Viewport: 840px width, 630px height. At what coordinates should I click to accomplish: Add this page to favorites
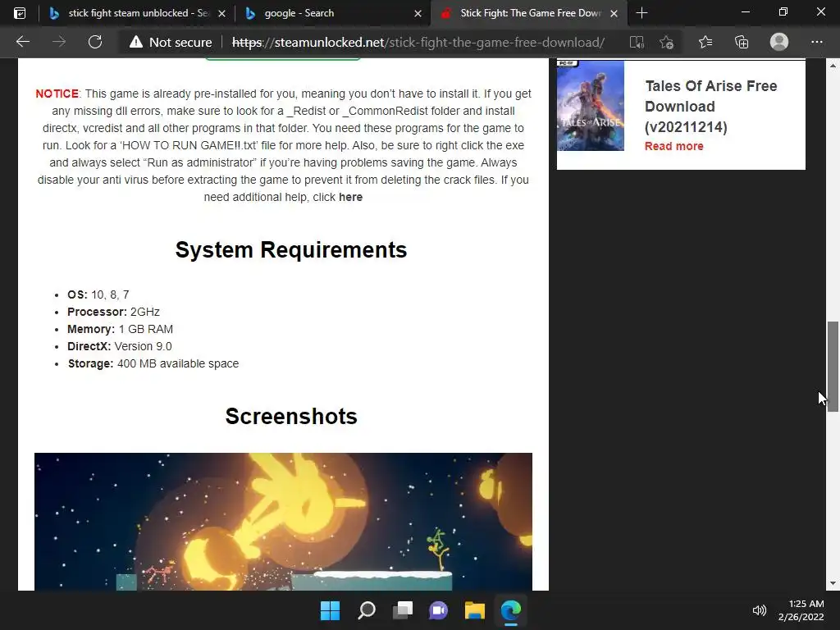(666, 42)
